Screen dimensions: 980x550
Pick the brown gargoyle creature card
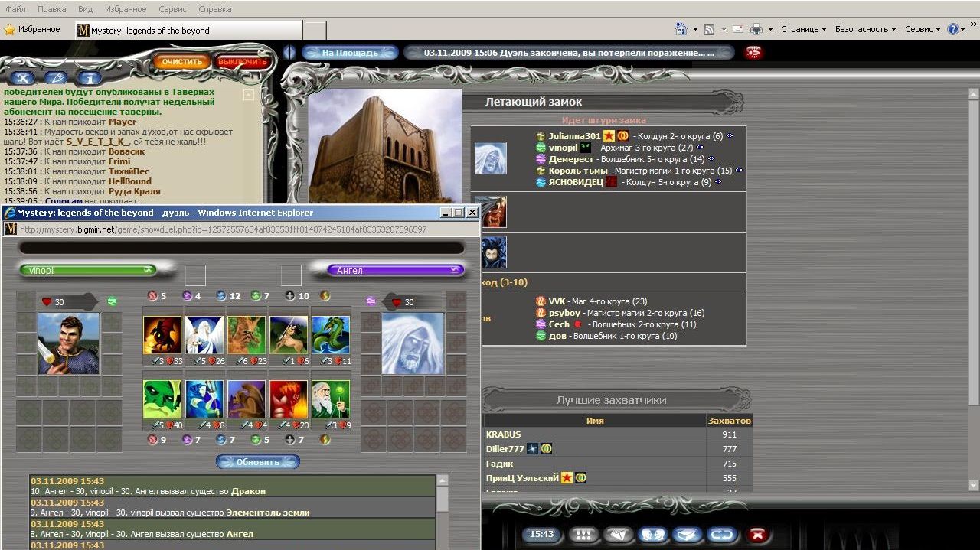247,399
